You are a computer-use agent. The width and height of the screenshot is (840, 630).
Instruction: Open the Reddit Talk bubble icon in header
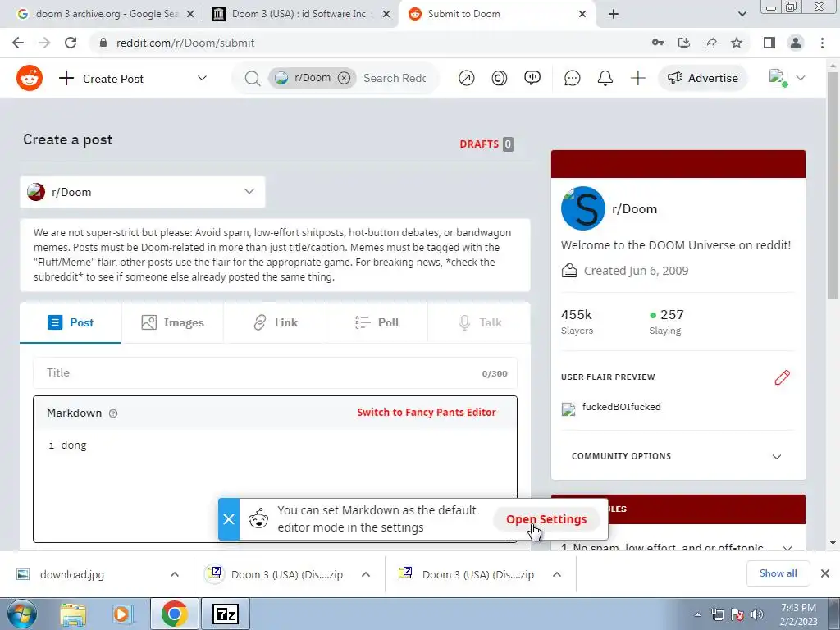point(532,78)
